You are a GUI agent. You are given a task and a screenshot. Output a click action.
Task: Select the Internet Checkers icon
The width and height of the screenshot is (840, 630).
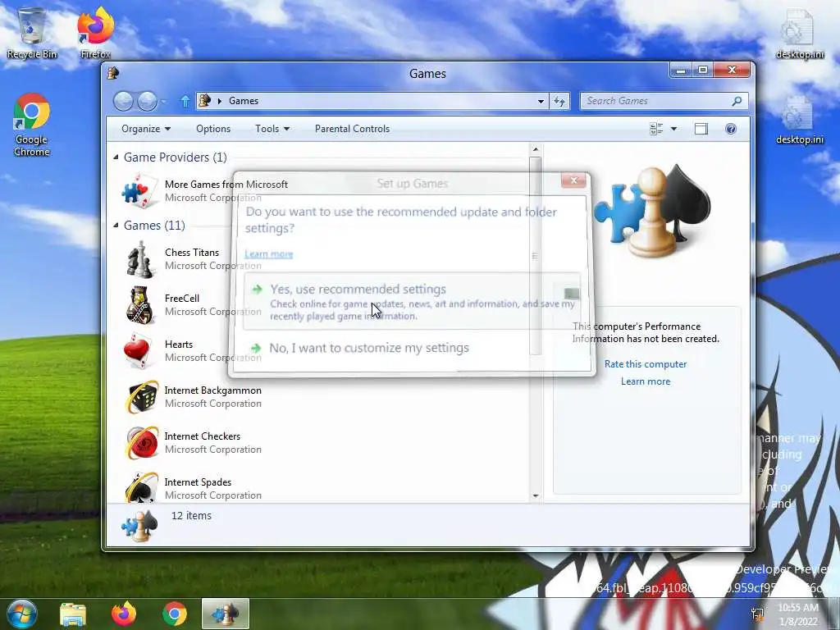coord(141,443)
